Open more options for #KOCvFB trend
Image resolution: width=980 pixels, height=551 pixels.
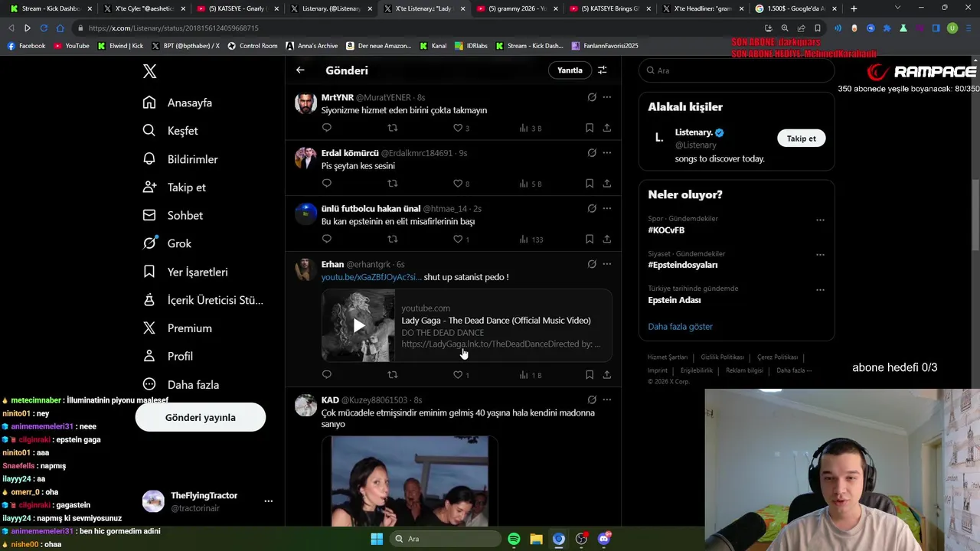(x=820, y=220)
